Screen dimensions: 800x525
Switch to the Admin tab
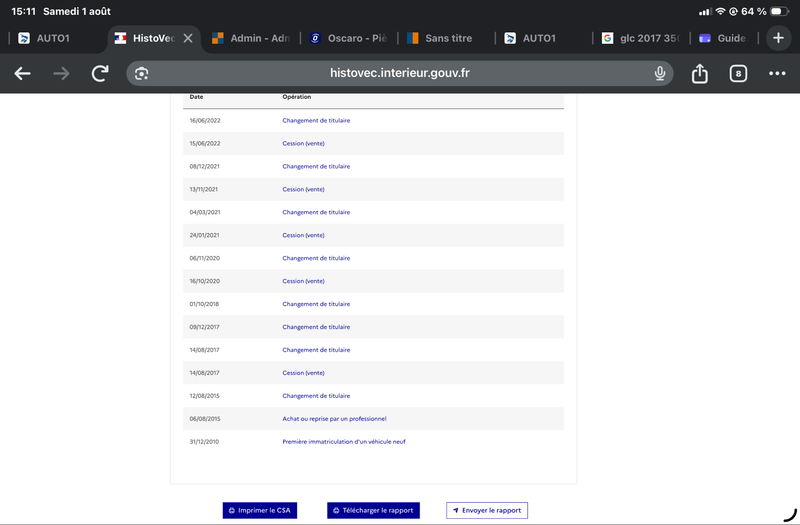click(x=251, y=38)
